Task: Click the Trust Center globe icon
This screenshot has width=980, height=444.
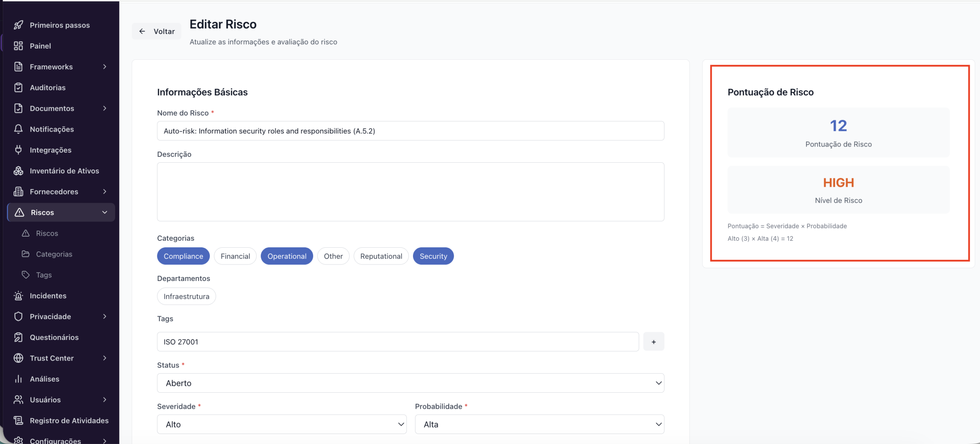Action: [x=18, y=358]
